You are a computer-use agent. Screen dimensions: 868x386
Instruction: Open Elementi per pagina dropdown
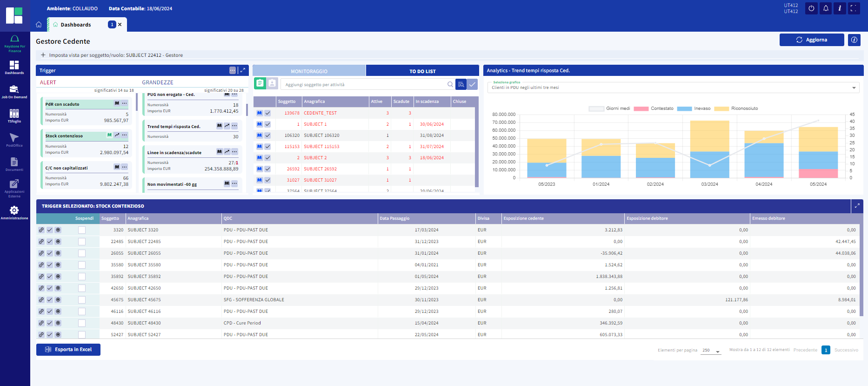pos(711,351)
